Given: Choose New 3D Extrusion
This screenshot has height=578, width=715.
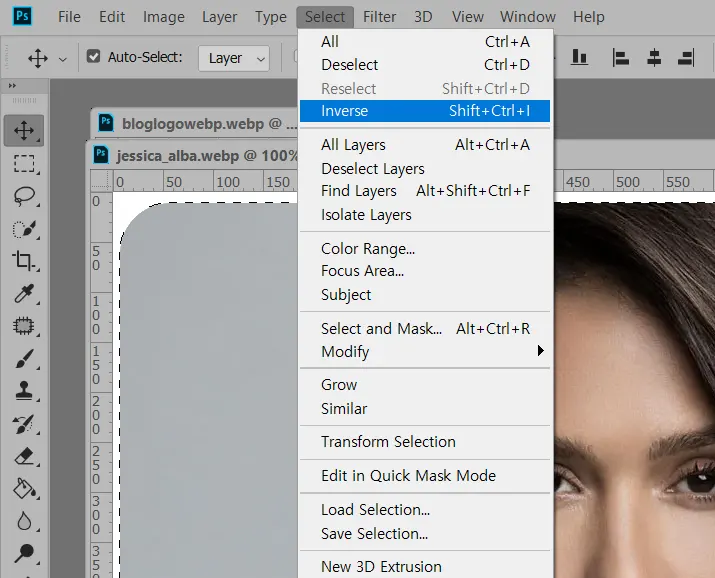Looking at the screenshot, I should 425,567.
